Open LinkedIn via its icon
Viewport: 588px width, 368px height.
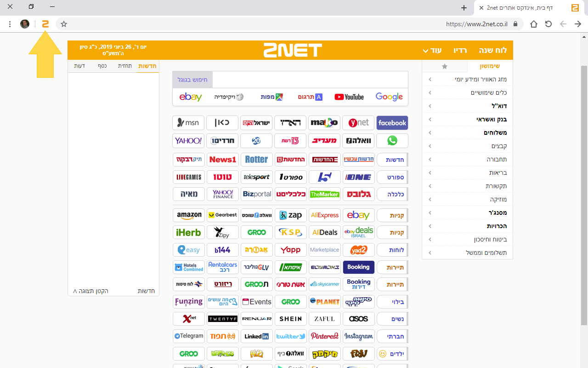coord(256,336)
